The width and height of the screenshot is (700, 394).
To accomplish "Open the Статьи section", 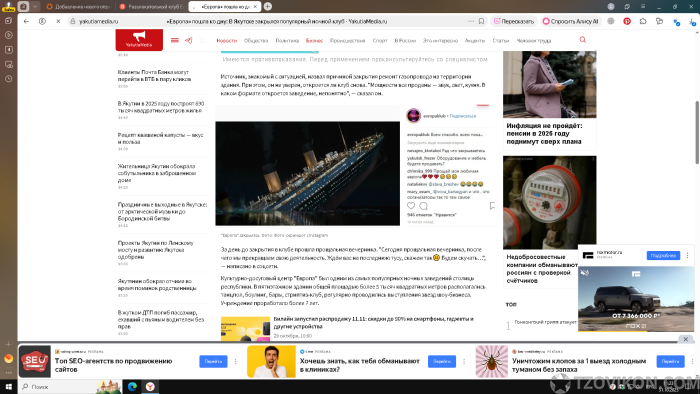I will tap(500, 41).
